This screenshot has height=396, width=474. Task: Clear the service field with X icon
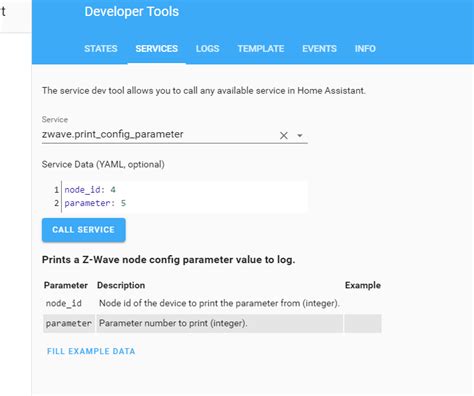(284, 135)
